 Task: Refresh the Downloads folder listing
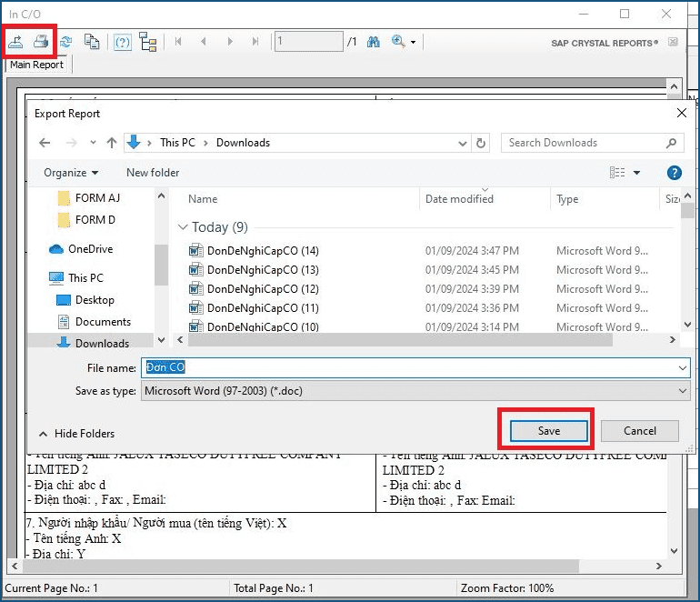pos(481,144)
